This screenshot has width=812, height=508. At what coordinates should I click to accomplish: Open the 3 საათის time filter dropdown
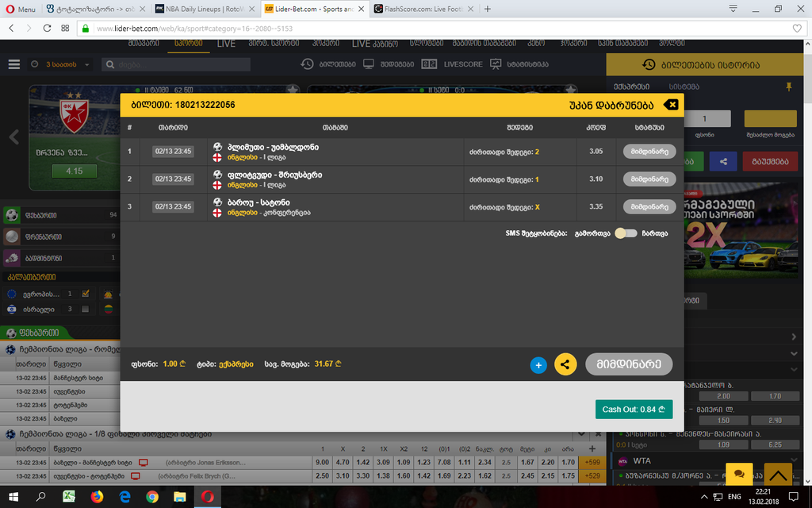[x=60, y=64]
